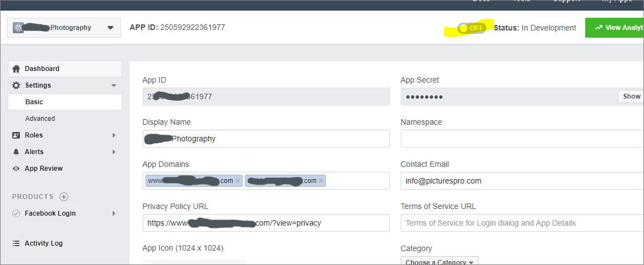The image size is (644, 265).
Task: Click the Roles ID card icon
Action: 16,135
